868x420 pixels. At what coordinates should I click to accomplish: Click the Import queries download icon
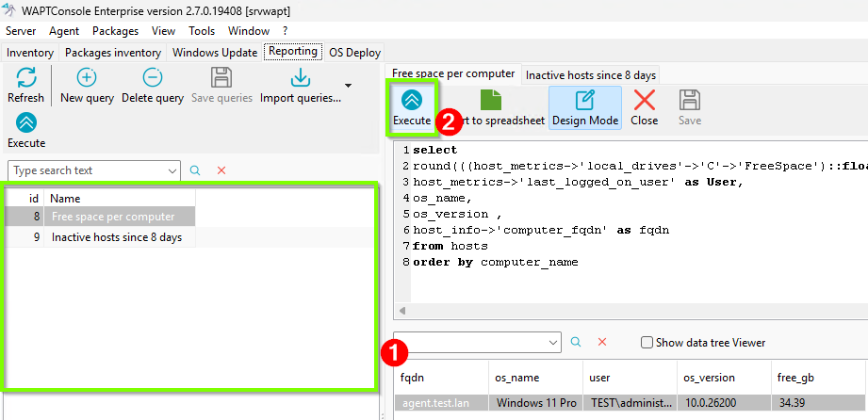[300, 78]
